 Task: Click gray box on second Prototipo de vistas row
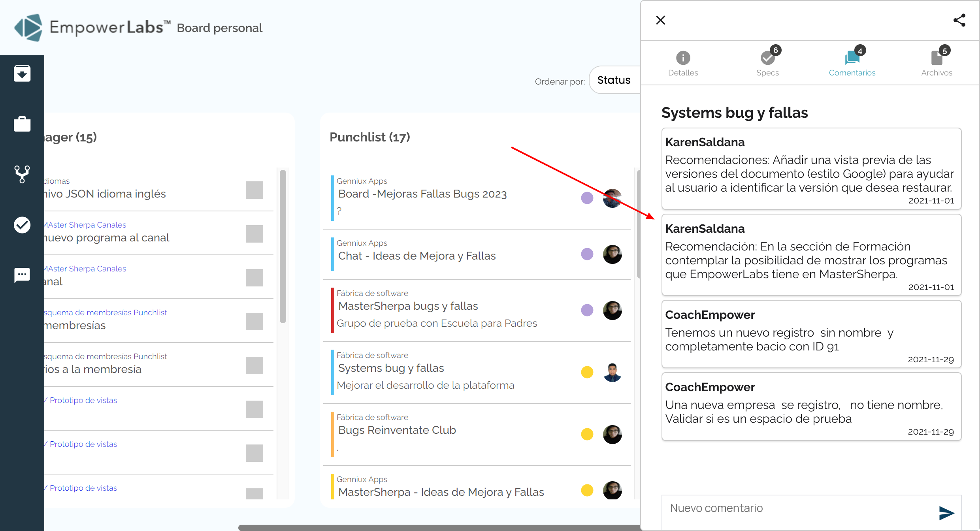[x=254, y=453]
